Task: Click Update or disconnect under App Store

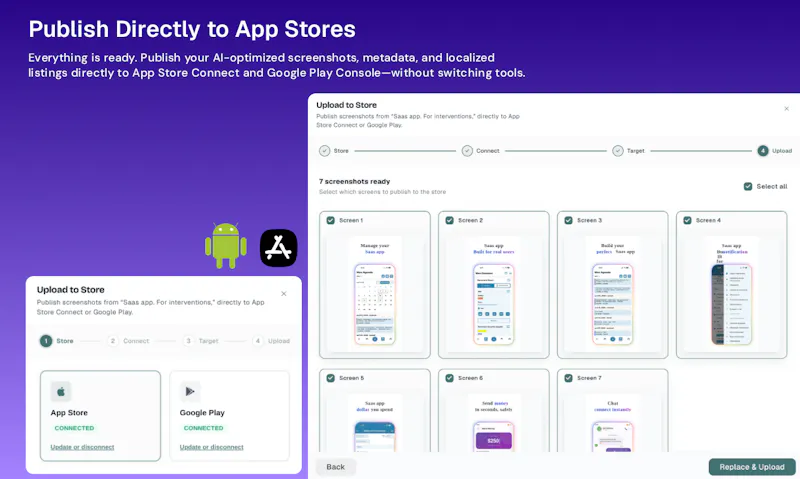Action: coord(82,447)
